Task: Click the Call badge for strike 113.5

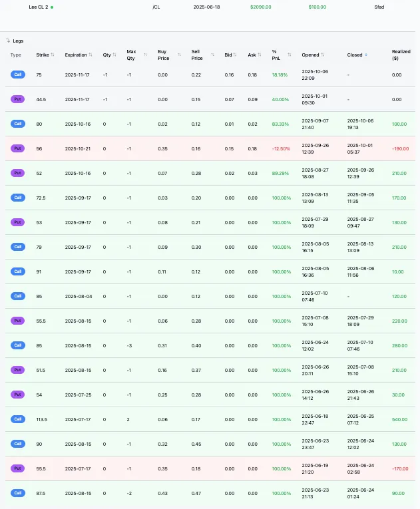Action: pos(17,419)
